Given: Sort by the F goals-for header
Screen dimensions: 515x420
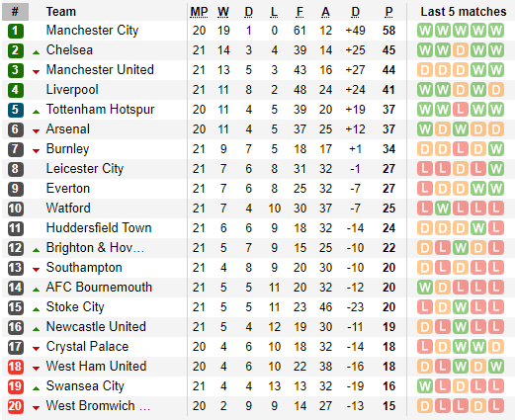Looking at the screenshot, I should [x=300, y=12].
